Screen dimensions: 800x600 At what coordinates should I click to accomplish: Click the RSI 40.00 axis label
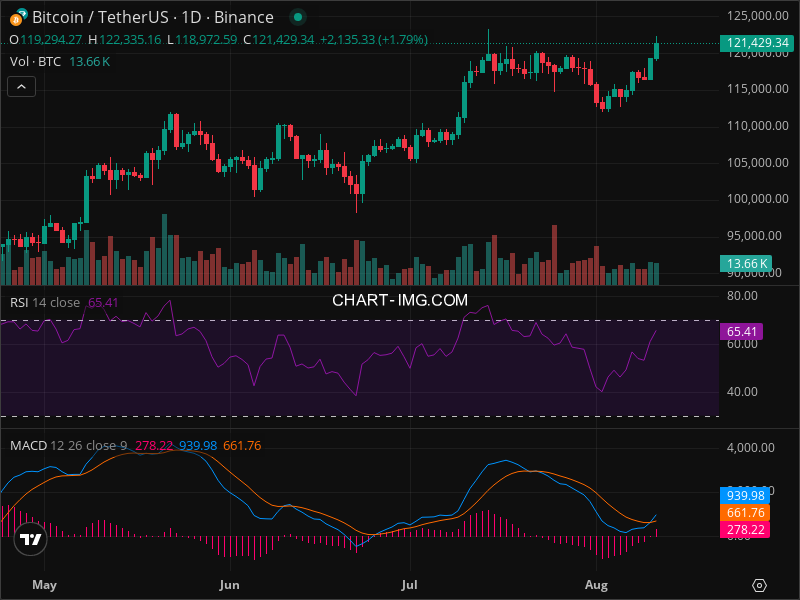[742, 392]
